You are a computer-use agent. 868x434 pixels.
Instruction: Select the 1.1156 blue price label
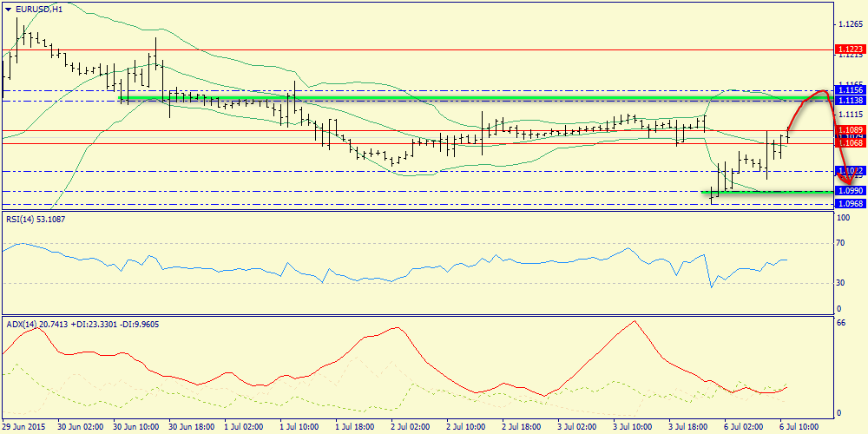point(848,90)
